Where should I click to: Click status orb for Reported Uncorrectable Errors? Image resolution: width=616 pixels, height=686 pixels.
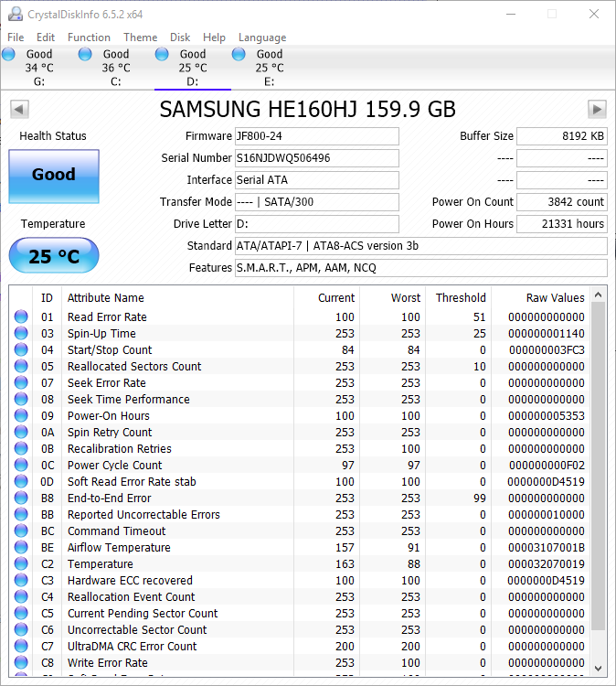coord(21,514)
